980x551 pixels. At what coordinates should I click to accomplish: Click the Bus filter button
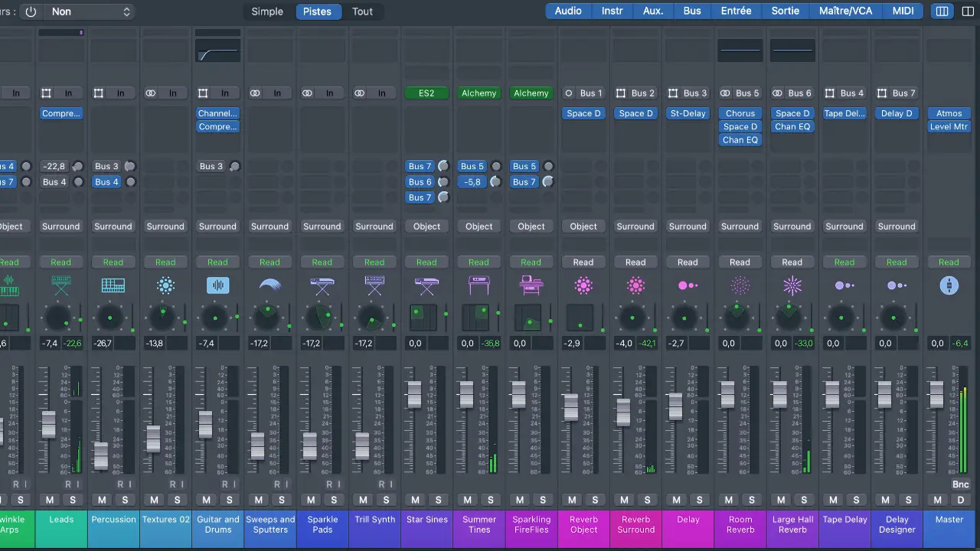(691, 11)
